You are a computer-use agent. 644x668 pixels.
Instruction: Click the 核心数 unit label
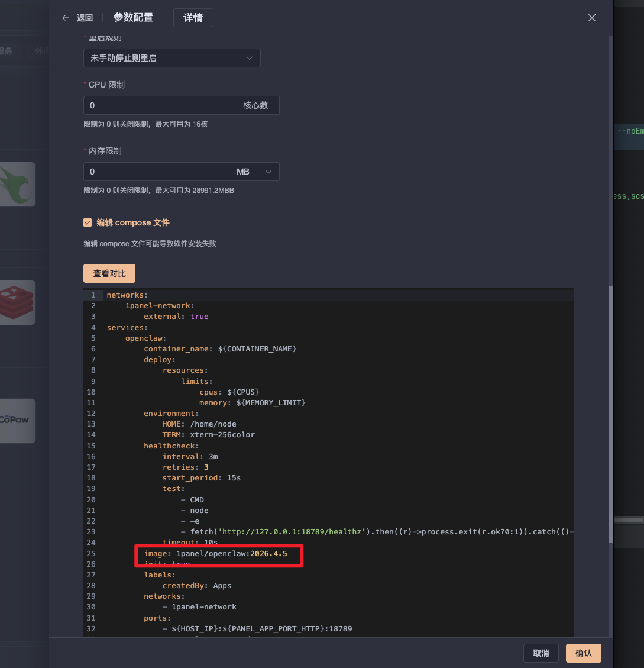click(x=255, y=105)
